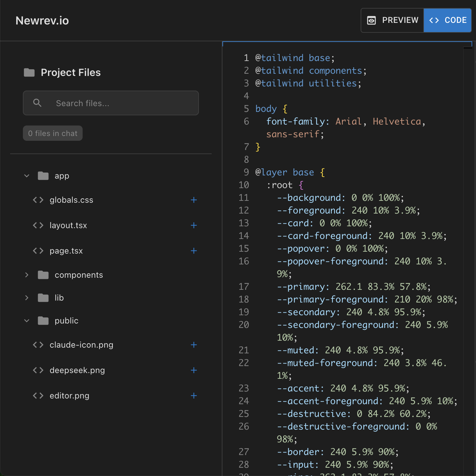Image resolution: width=476 pixels, height=476 pixels.
Task: Click line number 9 in gutter
Action: 246,172
